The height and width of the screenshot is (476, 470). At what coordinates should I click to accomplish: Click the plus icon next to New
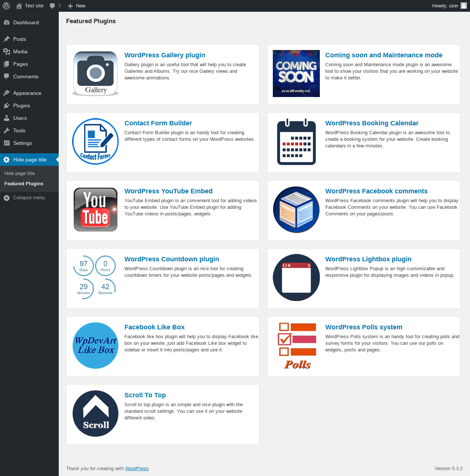pyautogui.click(x=70, y=6)
